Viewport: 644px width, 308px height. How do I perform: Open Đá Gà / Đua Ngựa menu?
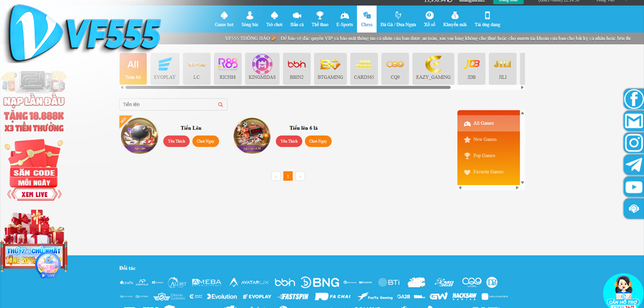coord(398,19)
